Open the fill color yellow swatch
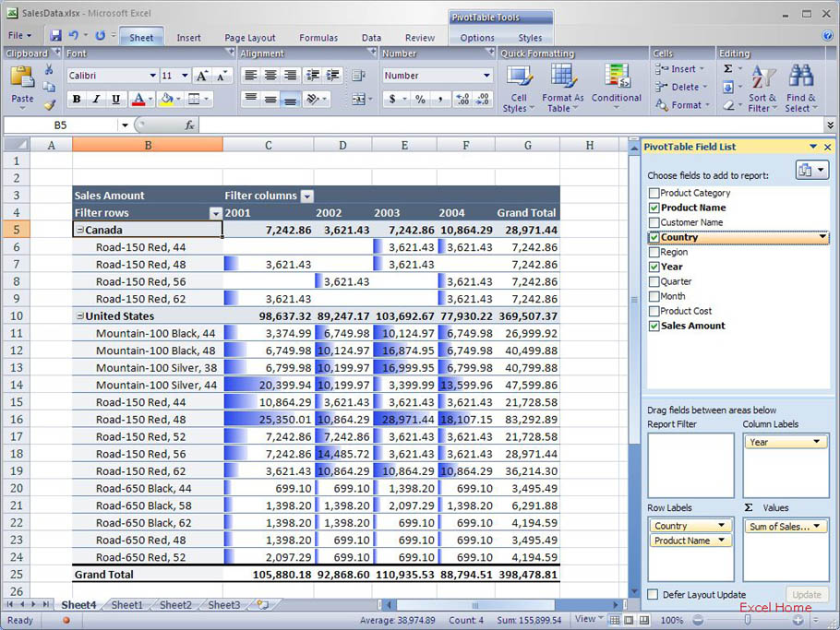 [166, 100]
